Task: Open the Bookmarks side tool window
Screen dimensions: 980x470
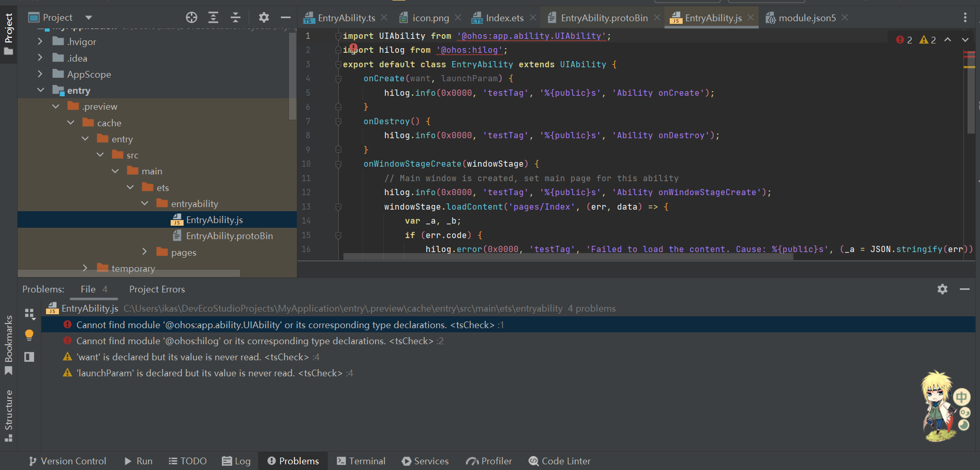Action: [9, 344]
